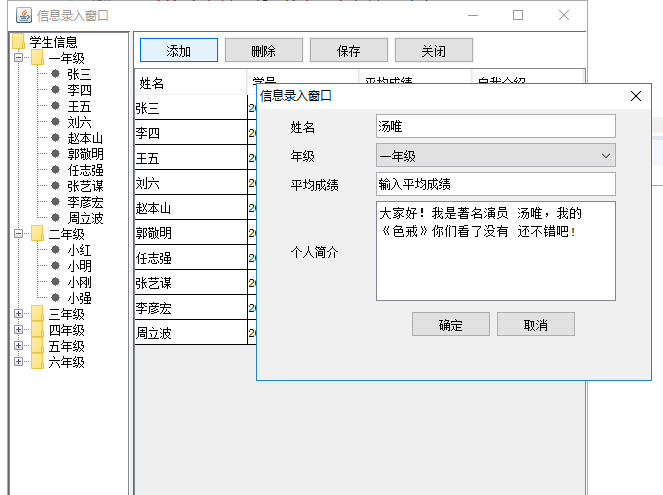The width and height of the screenshot is (663, 495).
Task: Select 赵本山 in the student tree
Action: click(x=85, y=138)
